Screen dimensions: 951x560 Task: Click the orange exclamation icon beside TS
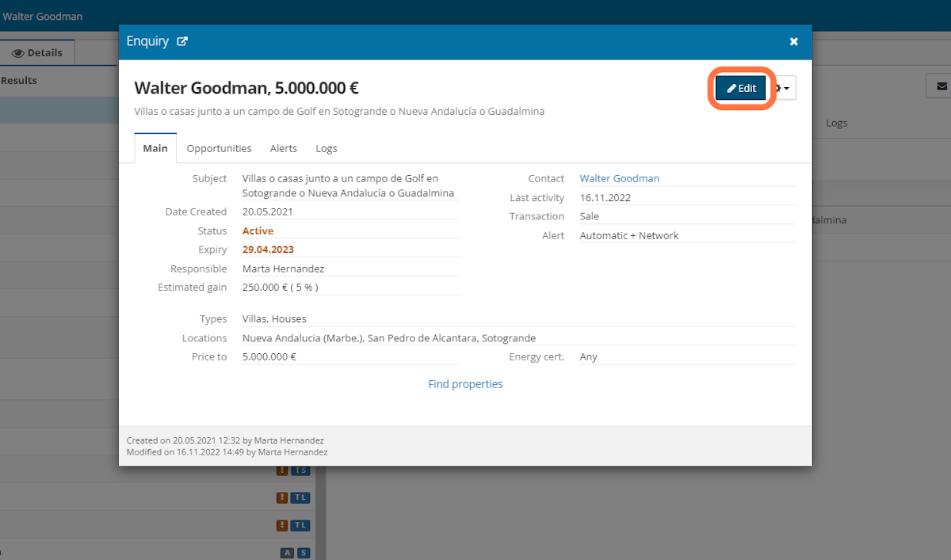(x=282, y=470)
